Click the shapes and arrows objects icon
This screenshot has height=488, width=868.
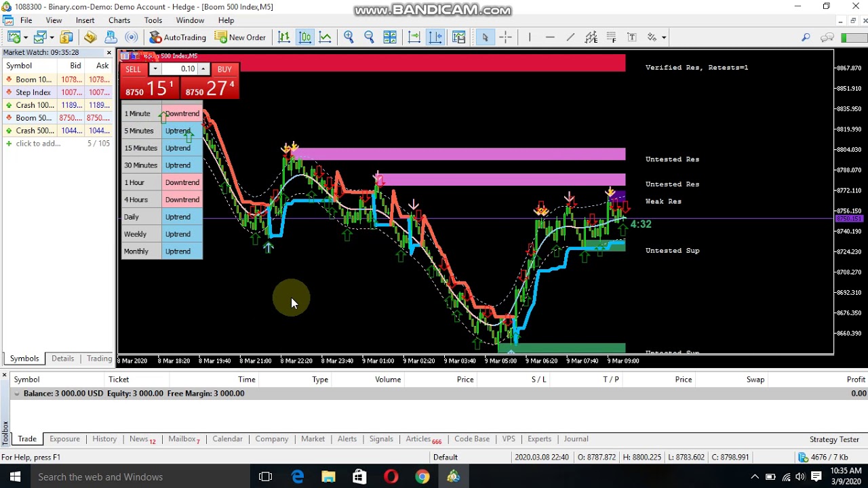click(x=652, y=37)
